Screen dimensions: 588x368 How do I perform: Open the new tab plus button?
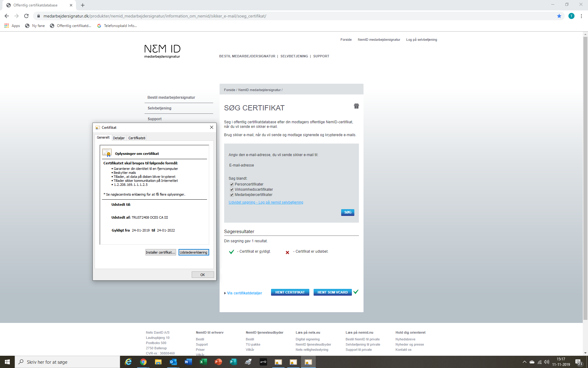click(83, 5)
